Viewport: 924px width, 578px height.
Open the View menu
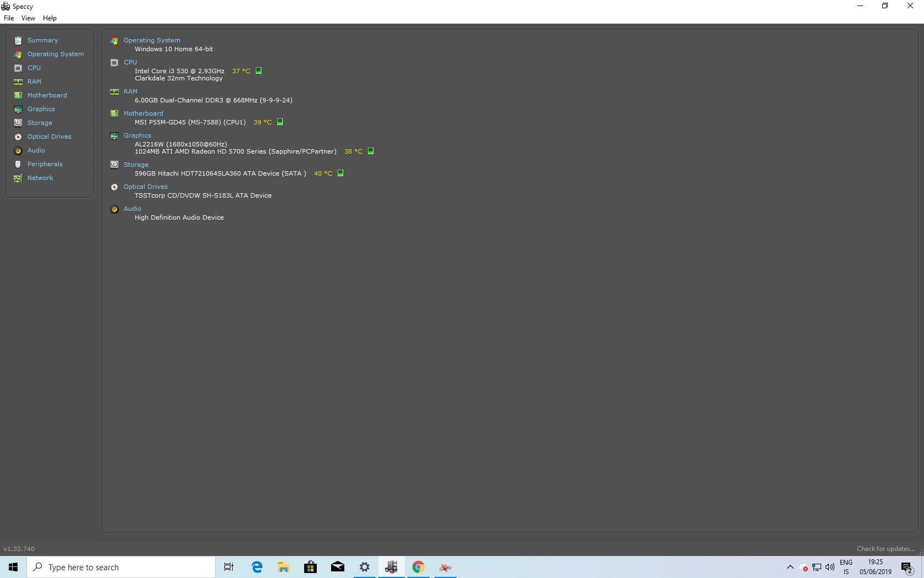click(28, 18)
